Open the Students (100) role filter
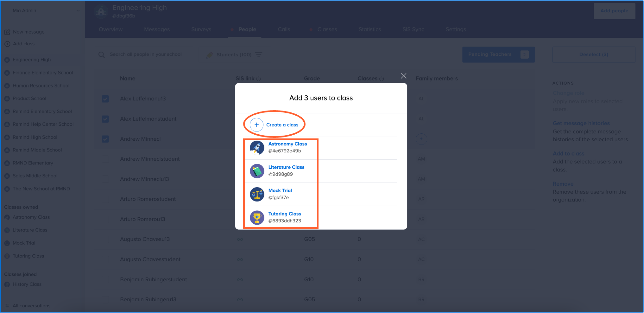This screenshot has width=644, height=313. [234, 55]
